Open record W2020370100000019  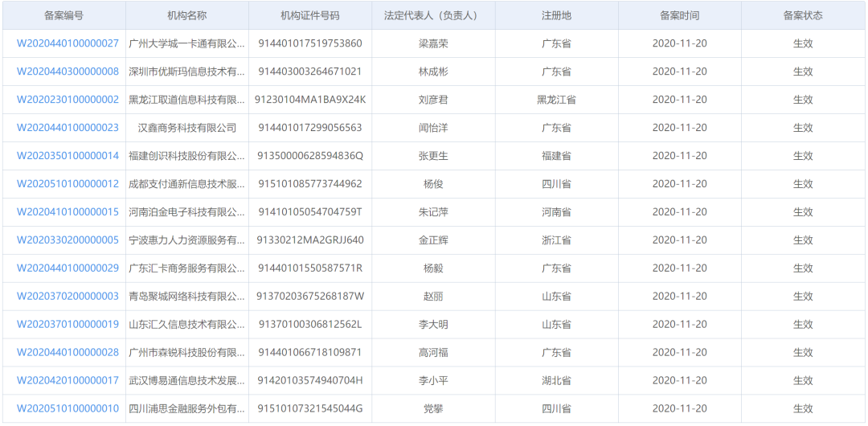point(68,324)
